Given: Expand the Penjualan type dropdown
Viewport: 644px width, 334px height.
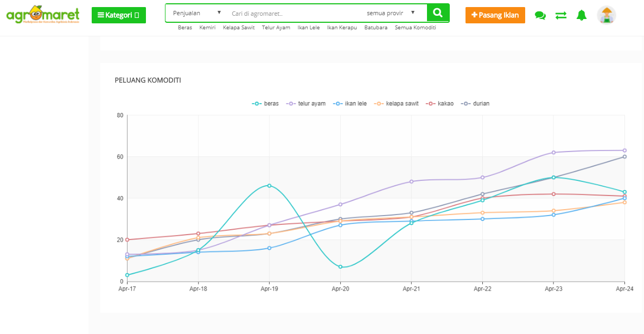Looking at the screenshot, I should pos(197,12).
